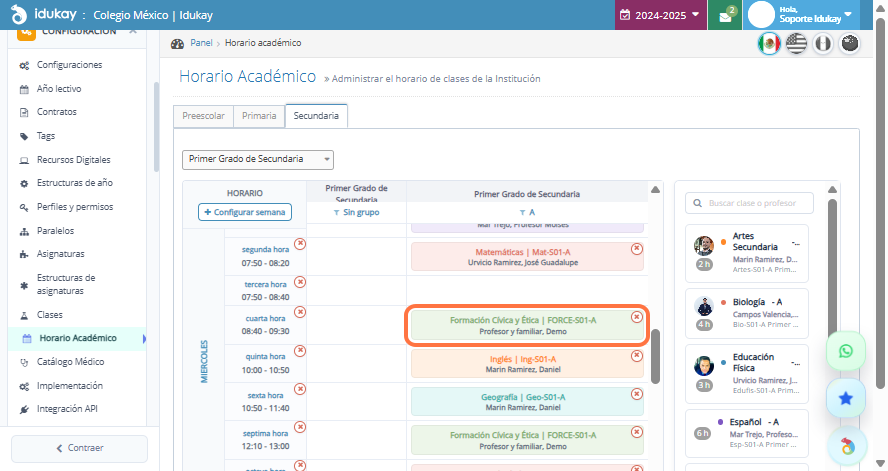Open Perfiles y permisos in the sidebar
Viewport: 888px width, 471px height.
tap(75, 207)
